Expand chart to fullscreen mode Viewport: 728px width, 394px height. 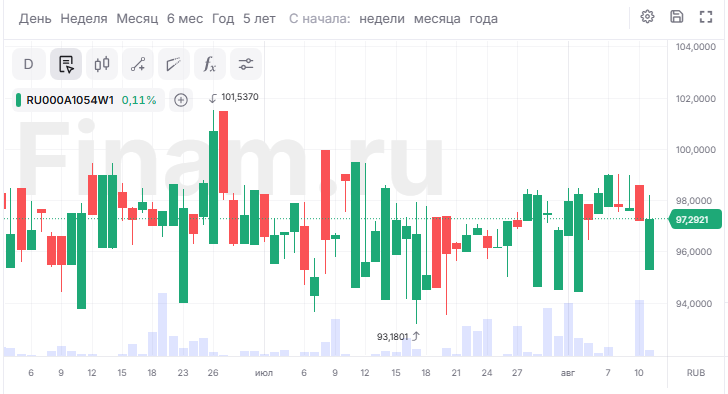[706, 17]
